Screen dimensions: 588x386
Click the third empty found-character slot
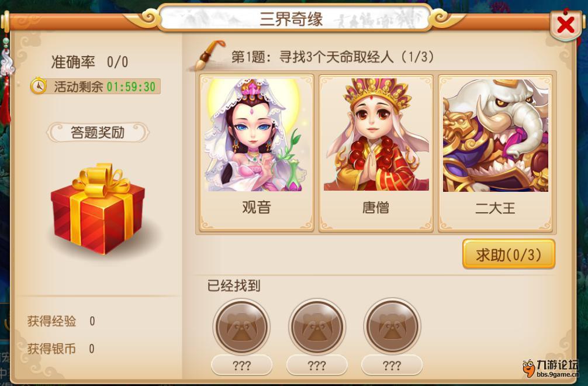coord(392,326)
